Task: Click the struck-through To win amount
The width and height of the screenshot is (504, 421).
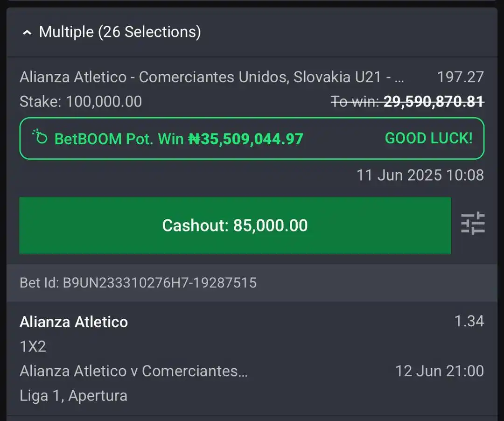Action: [x=407, y=102]
